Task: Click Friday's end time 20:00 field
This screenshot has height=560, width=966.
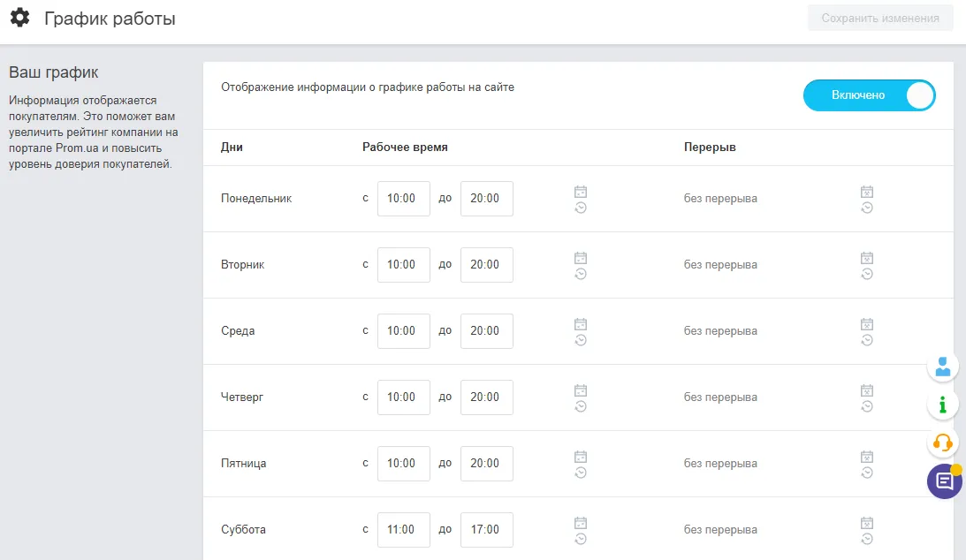Action: click(x=487, y=464)
